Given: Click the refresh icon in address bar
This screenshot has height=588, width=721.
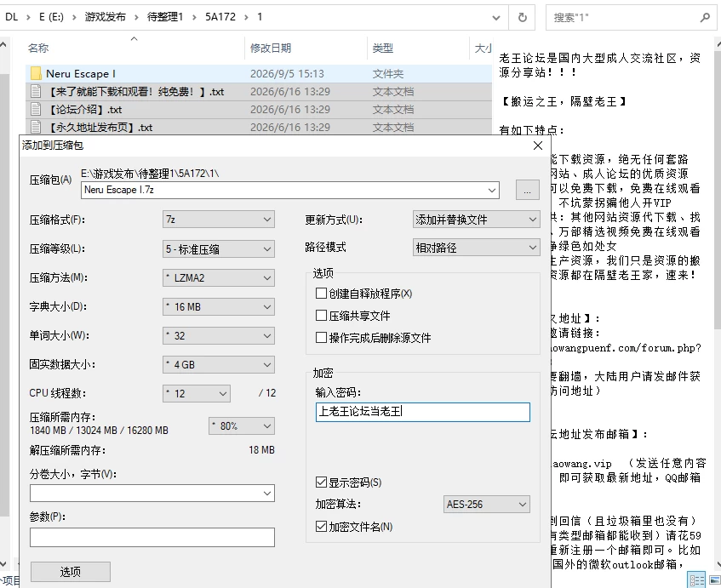Looking at the screenshot, I should (x=523, y=18).
